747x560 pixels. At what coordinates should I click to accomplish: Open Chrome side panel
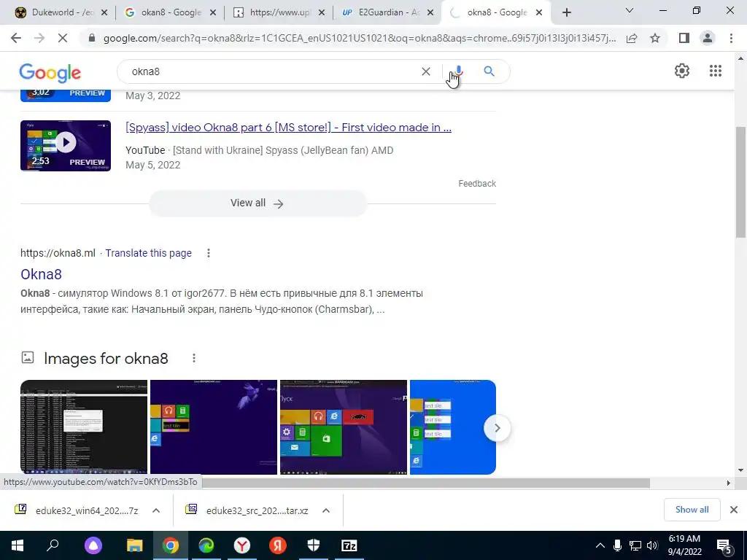pyautogui.click(x=684, y=38)
